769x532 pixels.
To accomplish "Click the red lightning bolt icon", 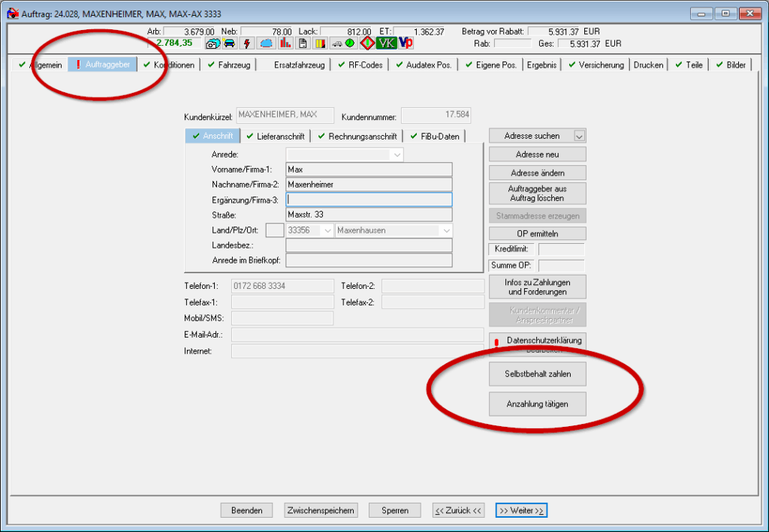I will (x=248, y=44).
